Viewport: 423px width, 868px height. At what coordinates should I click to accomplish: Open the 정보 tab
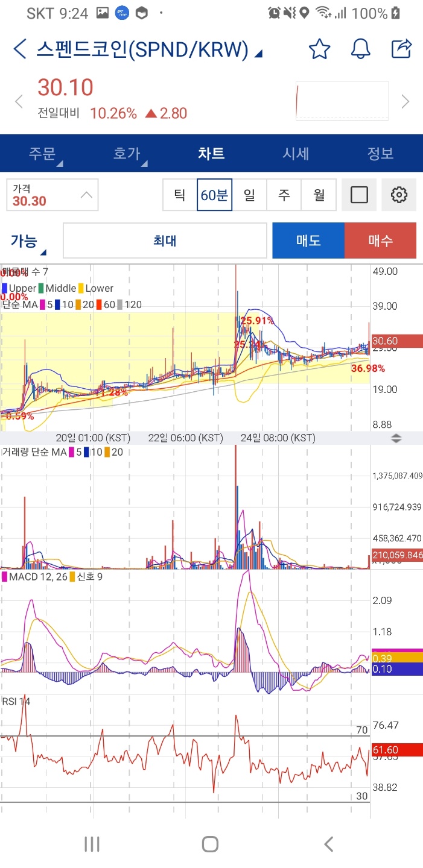click(x=380, y=153)
